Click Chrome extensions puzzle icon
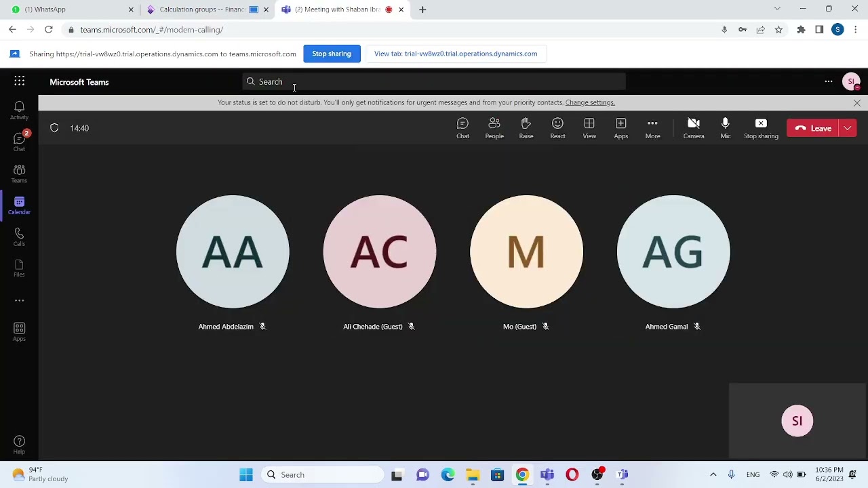This screenshot has width=868, height=488. pos(801,30)
